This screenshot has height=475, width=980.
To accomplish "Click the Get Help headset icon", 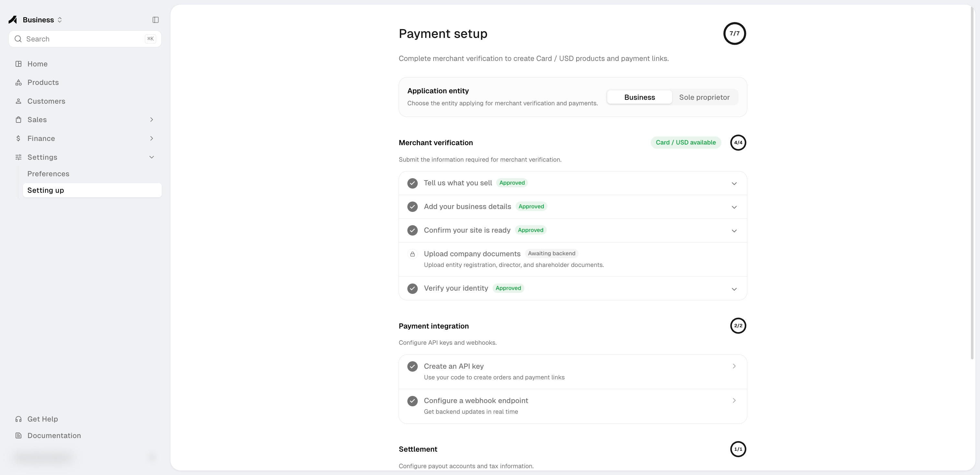I will tap(18, 419).
